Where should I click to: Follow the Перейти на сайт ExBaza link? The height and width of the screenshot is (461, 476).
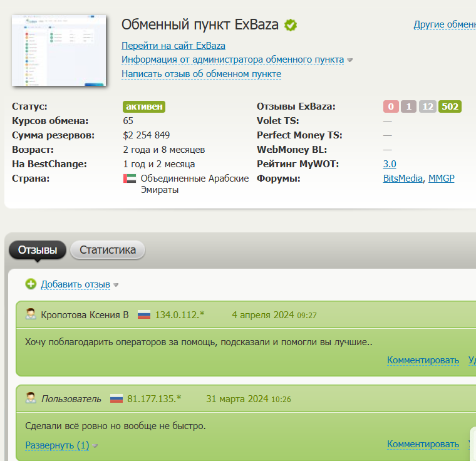[x=173, y=46]
